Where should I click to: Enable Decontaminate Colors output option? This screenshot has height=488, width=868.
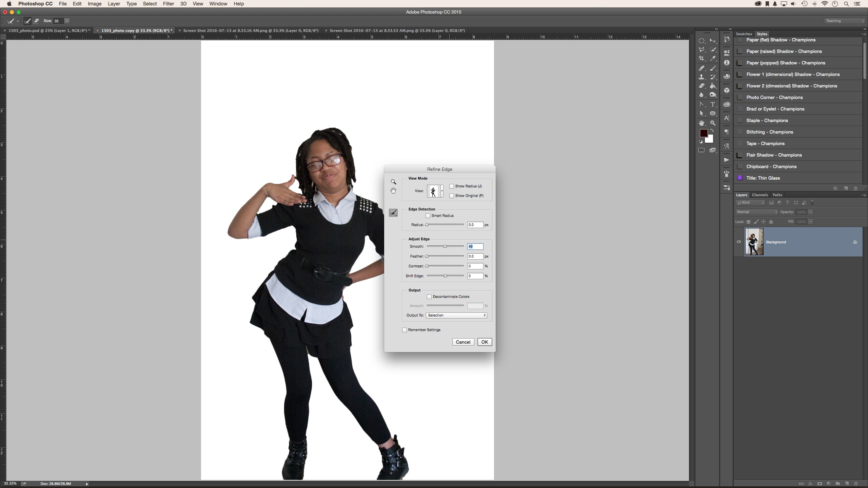[x=429, y=297]
